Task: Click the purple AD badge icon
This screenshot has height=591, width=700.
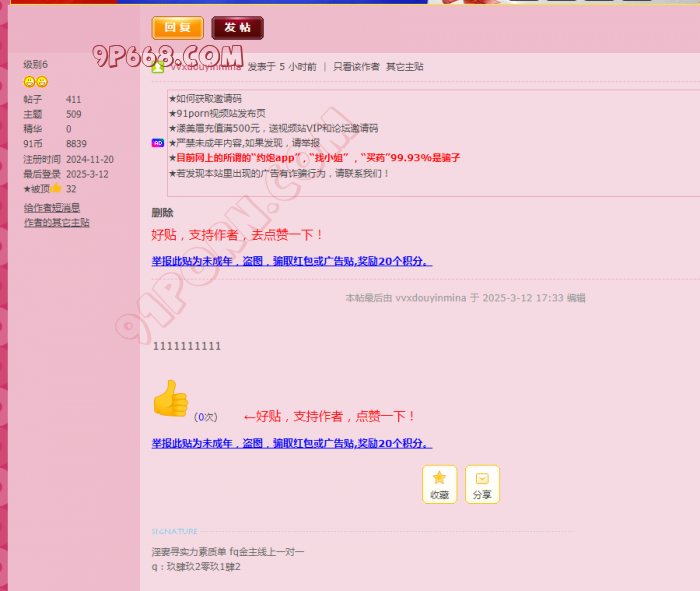Action: tap(157, 143)
